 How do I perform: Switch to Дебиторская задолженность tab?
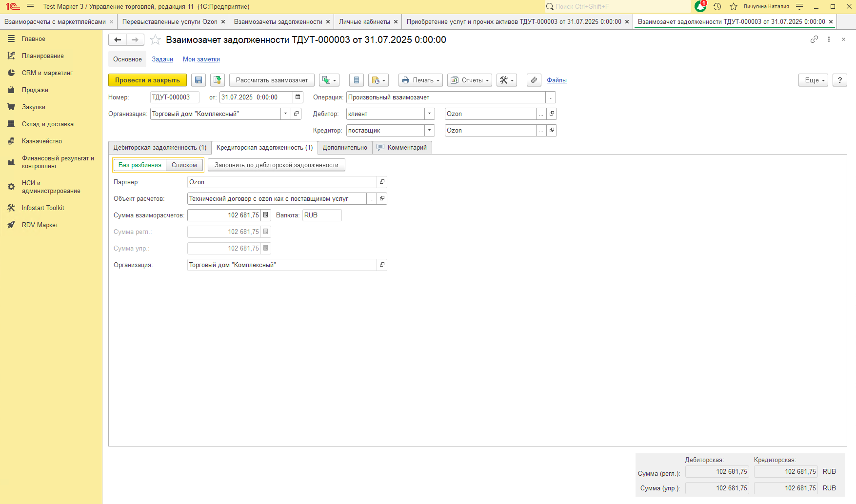pos(160,148)
